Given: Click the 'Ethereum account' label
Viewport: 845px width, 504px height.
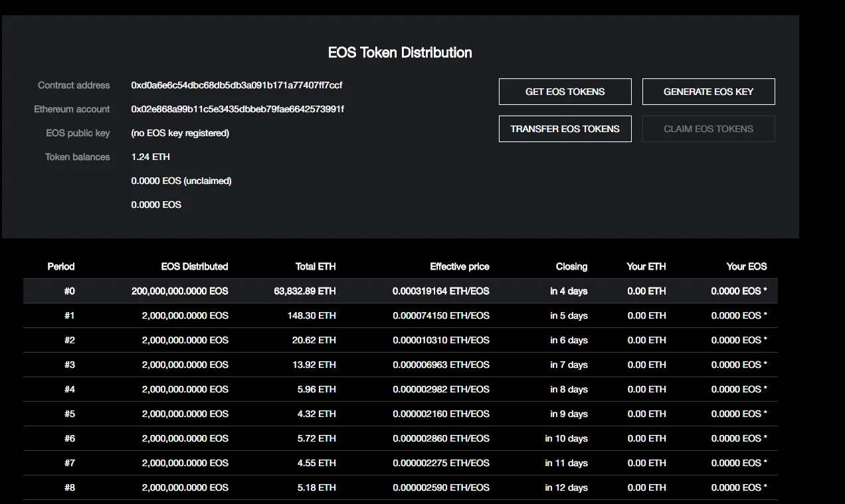Looking at the screenshot, I should coord(72,109).
